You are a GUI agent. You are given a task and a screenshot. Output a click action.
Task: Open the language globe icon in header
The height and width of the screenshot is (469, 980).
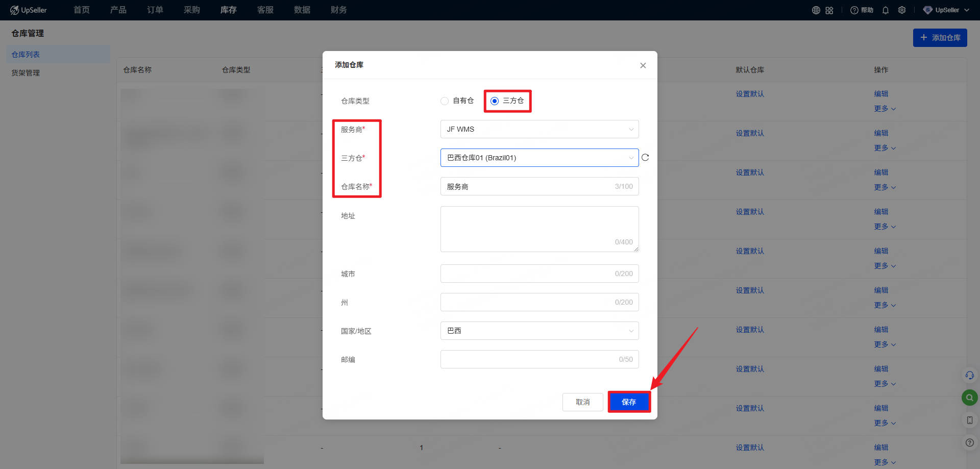816,10
